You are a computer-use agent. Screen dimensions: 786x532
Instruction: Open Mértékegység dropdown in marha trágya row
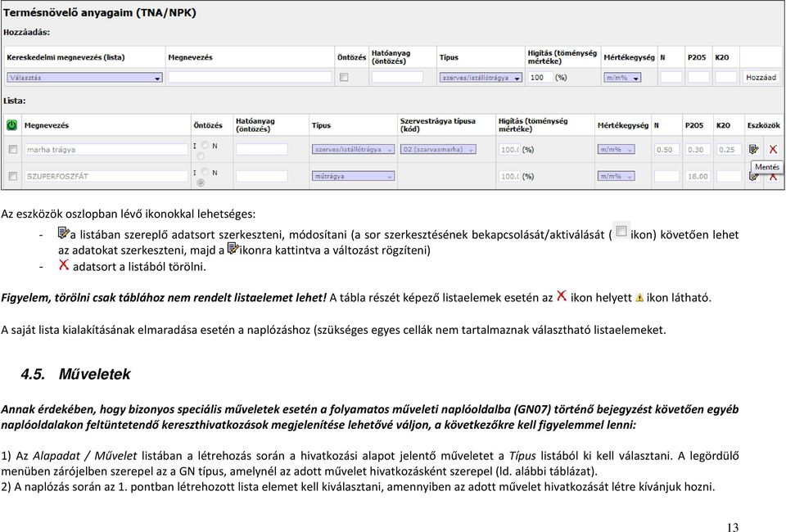click(616, 149)
